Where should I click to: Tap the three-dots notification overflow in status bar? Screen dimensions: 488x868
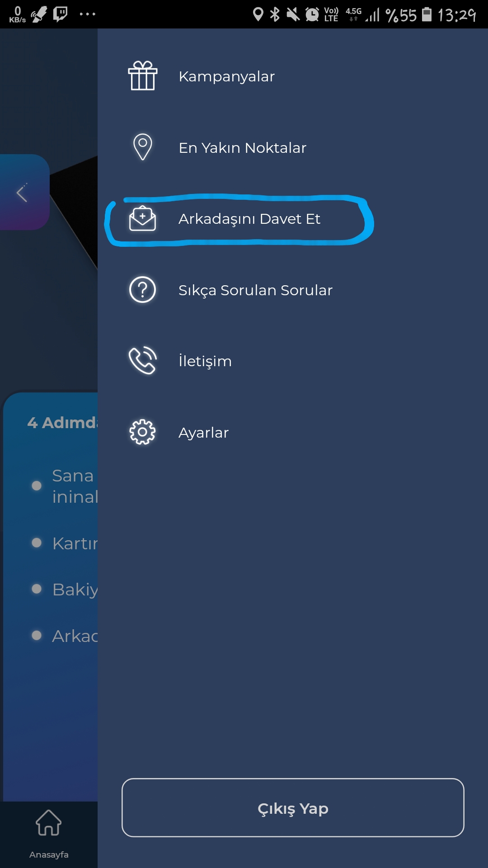click(87, 14)
